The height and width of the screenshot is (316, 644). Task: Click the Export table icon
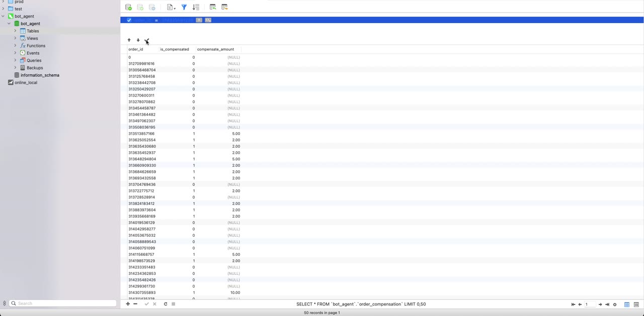coord(224,7)
